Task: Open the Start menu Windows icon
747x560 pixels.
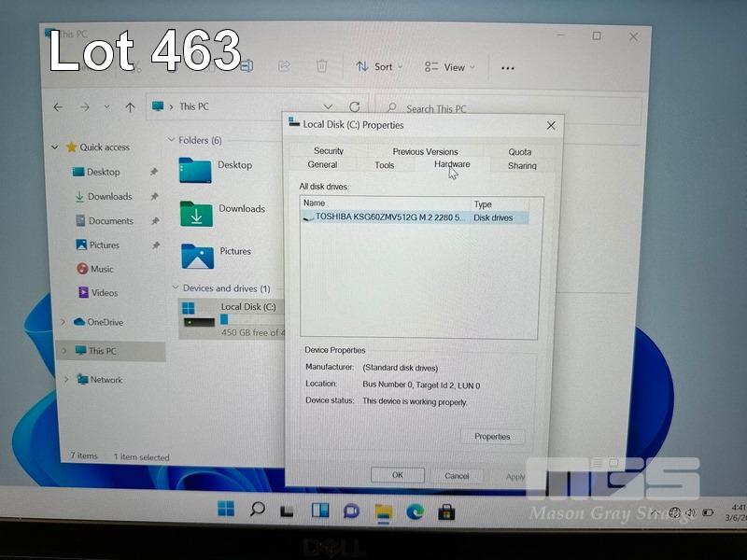Action: 226,510
